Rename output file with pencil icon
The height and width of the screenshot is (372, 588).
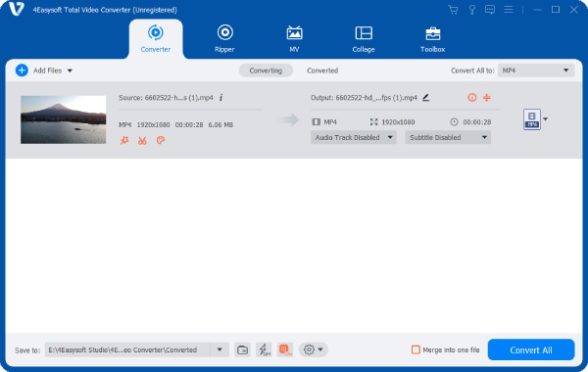(x=425, y=98)
